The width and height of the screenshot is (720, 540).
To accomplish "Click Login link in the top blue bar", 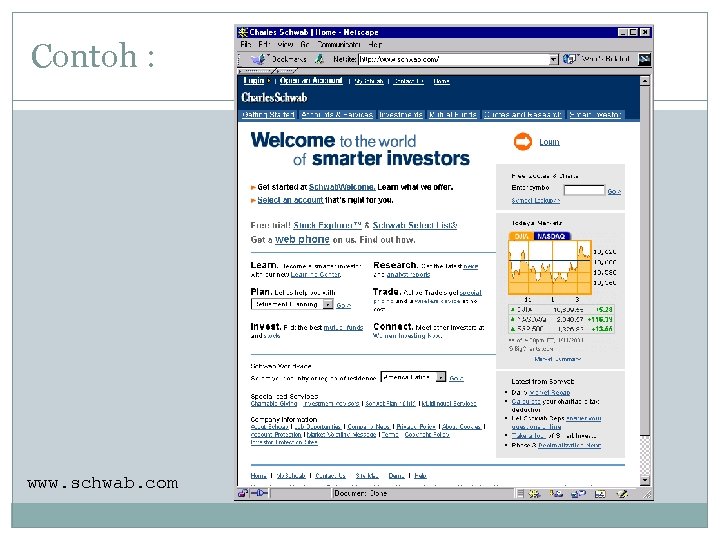I will pyautogui.click(x=254, y=81).
